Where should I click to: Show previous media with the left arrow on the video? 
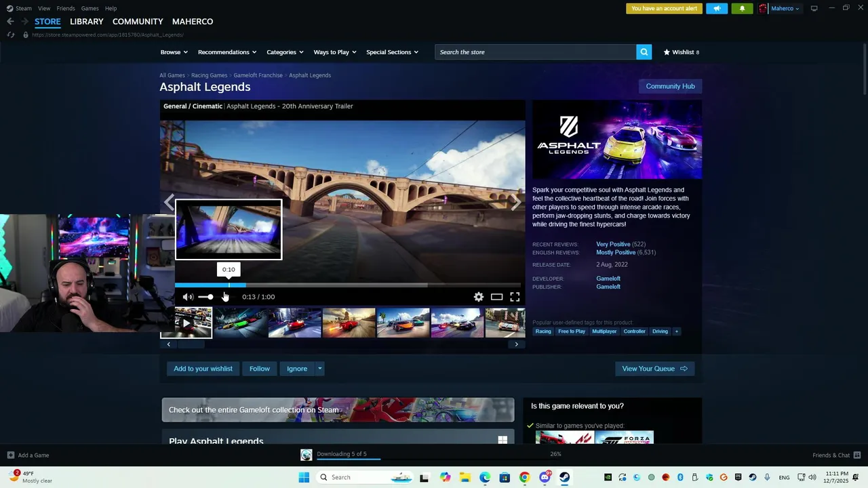tap(169, 202)
